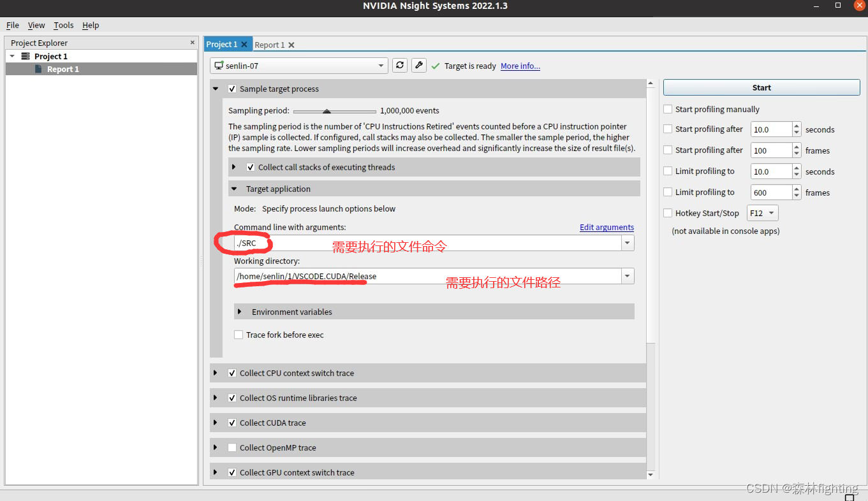This screenshot has width=868, height=501.
Task: Close the Project Explorer panel
Action: click(193, 43)
